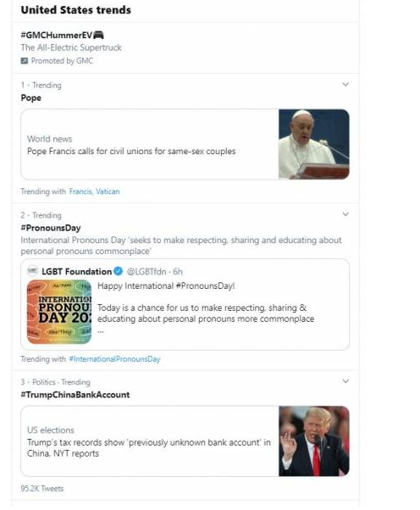Open the #InternationalPronounsDay hashtag link
The height and width of the screenshot is (510, 420).
tap(115, 358)
